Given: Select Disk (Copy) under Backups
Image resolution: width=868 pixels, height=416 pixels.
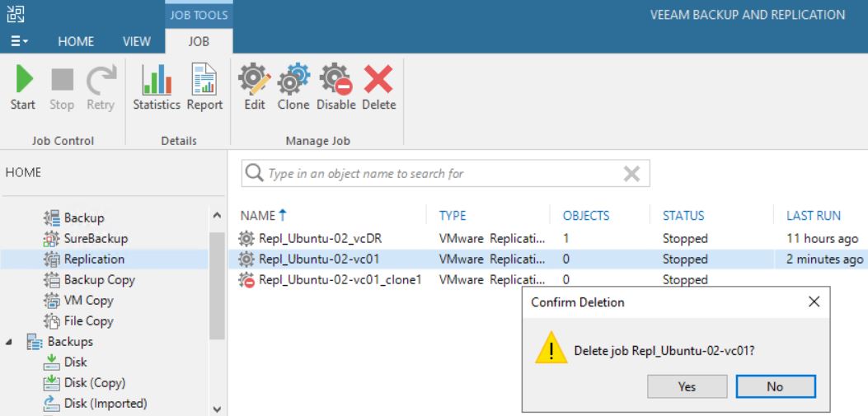Looking at the screenshot, I should 95,382.
